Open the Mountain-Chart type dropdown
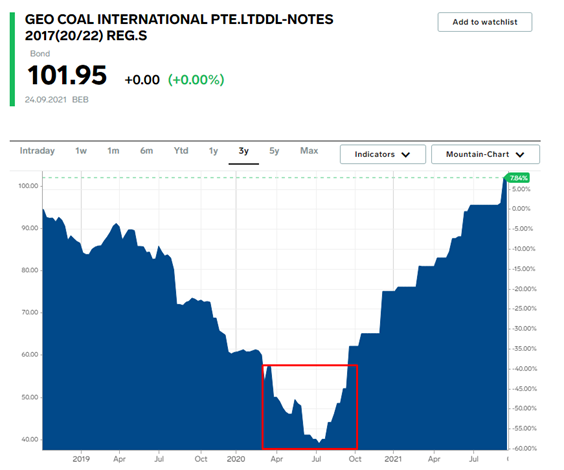The image size is (564, 470). [x=485, y=154]
